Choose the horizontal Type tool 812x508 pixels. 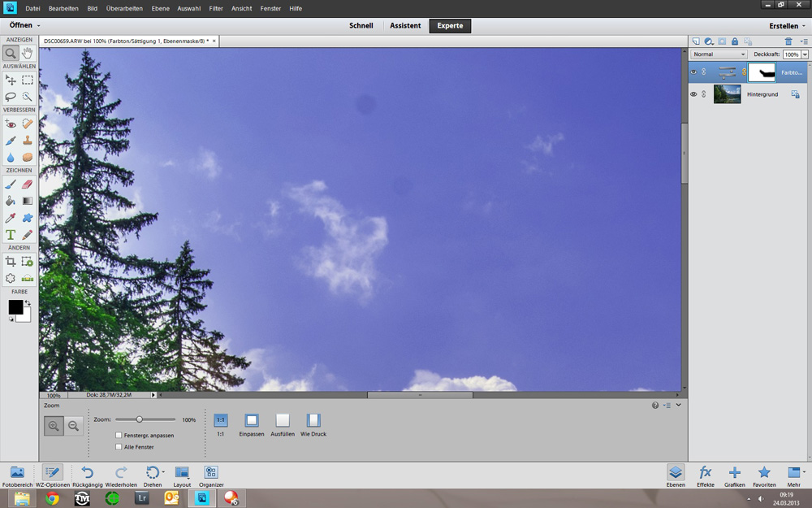pyautogui.click(x=11, y=235)
